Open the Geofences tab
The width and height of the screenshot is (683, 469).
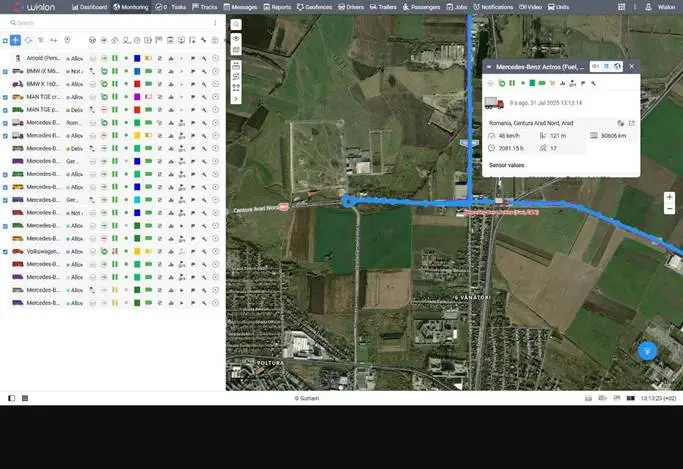(314, 7)
